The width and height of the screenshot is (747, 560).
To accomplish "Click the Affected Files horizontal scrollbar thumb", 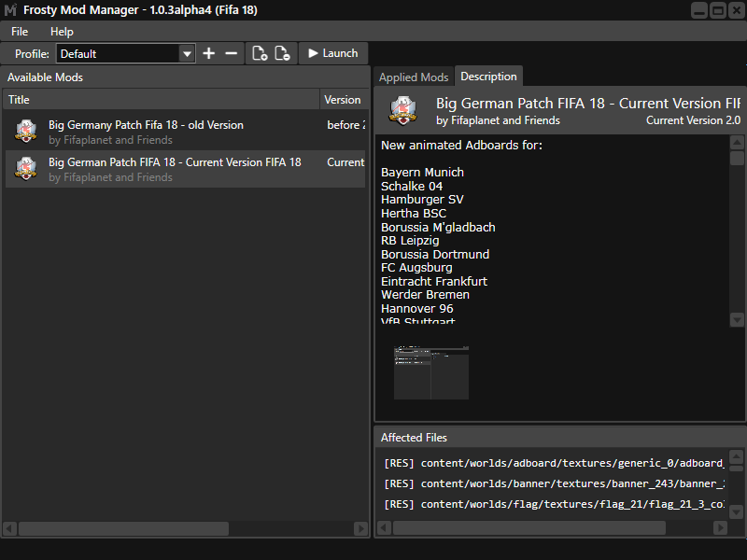I will tap(529, 527).
